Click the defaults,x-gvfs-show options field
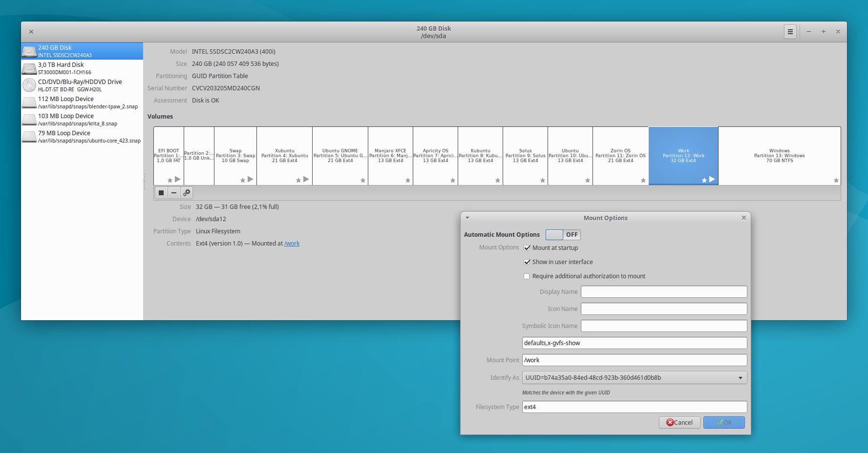This screenshot has width=868, height=453. tap(635, 343)
